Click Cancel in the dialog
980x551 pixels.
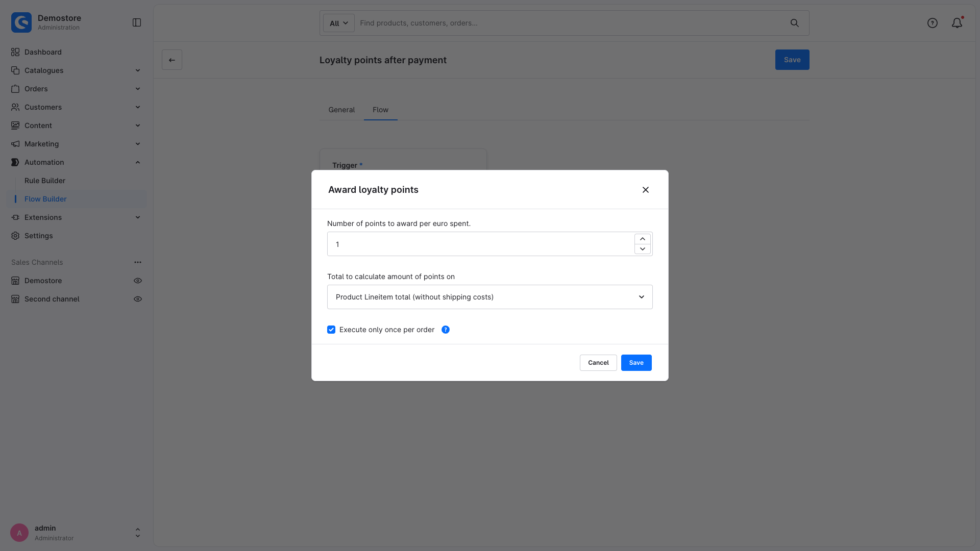598,363
